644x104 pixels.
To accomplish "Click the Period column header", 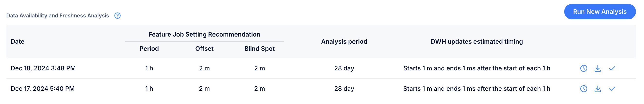I will pos(149,49).
